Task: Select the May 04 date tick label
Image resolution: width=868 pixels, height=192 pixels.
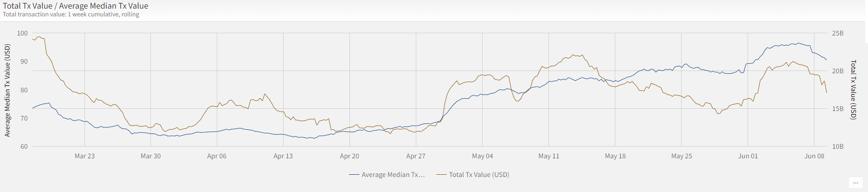Action: pos(482,156)
